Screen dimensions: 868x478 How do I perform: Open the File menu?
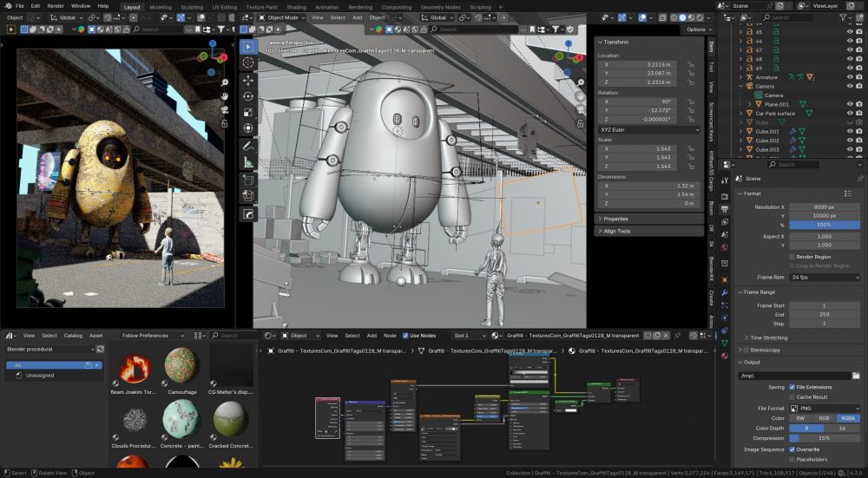click(20, 6)
